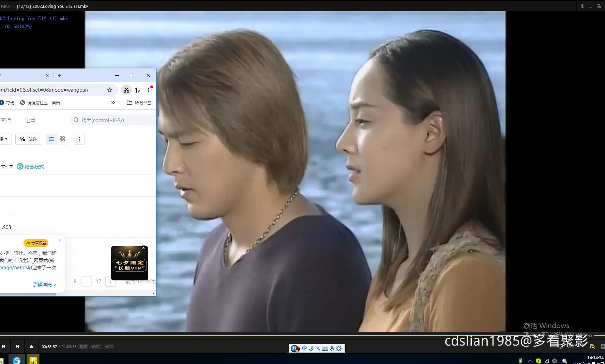Toggle the IME punctuation mode
This screenshot has width=605, height=364.
click(x=318, y=349)
